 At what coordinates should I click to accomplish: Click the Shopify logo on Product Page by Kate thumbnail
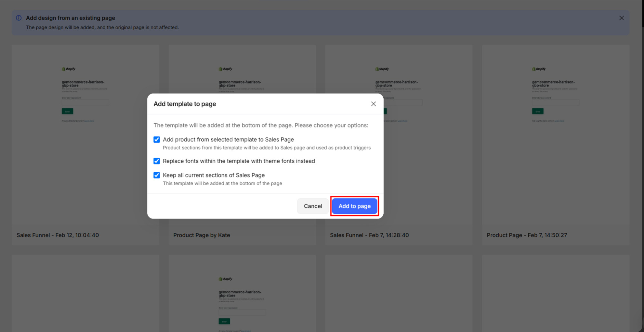click(x=225, y=69)
